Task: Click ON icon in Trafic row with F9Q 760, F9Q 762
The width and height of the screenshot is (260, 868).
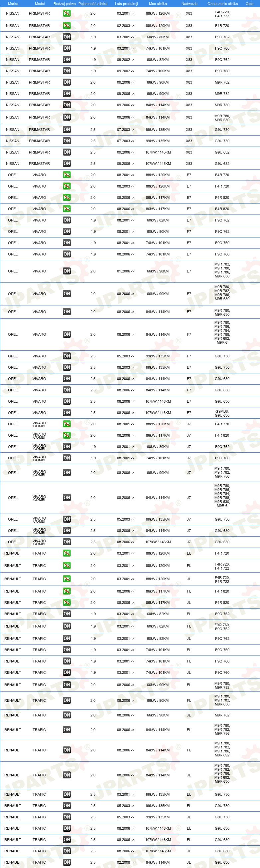Action: pyautogui.click(x=66, y=626)
